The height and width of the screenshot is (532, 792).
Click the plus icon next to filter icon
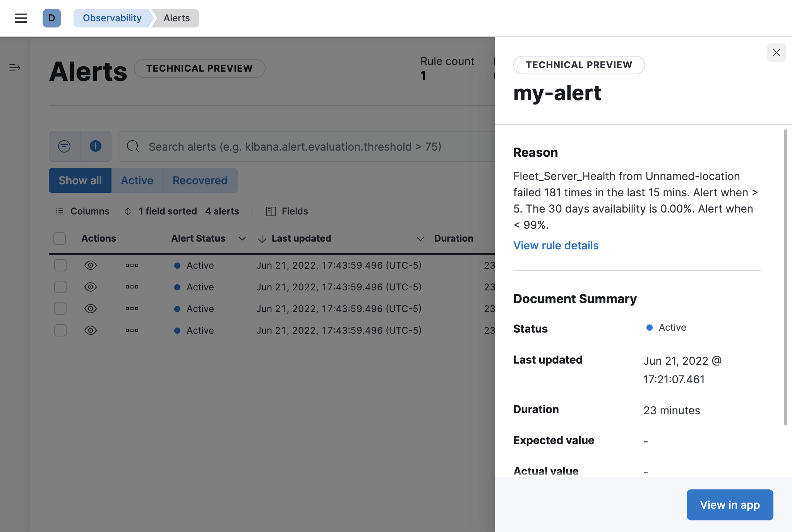point(96,146)
